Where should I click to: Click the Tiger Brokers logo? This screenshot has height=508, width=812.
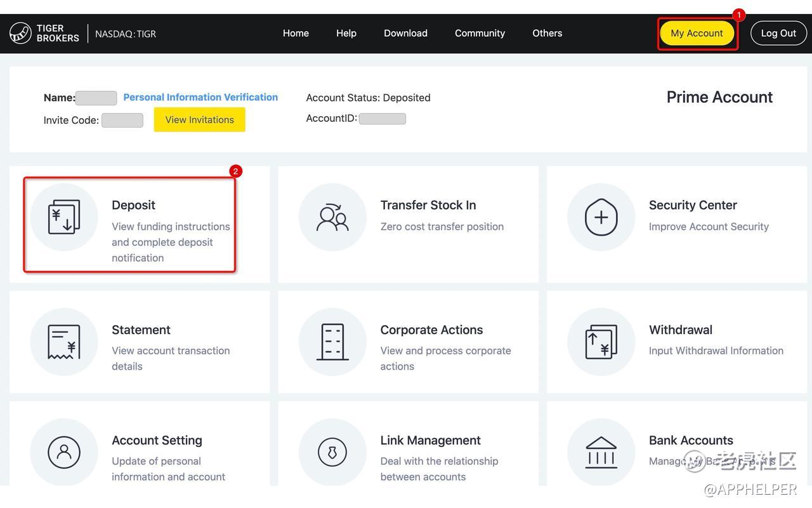[44, 33]
